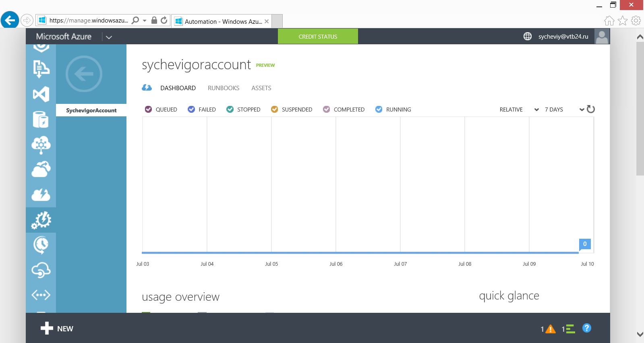Click the vertical scrollbar thumb
The image size is (644, 343).
(x=640, y=109)
